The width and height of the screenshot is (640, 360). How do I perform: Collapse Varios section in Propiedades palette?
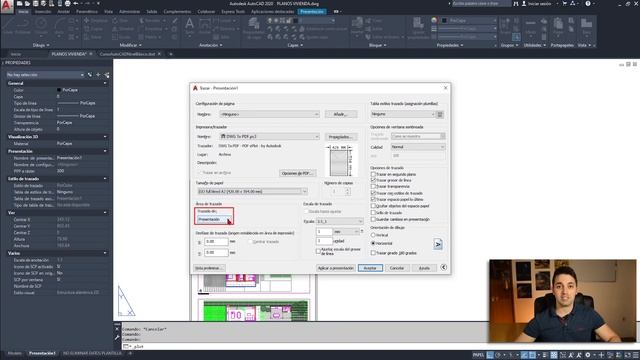click(105, 253)
